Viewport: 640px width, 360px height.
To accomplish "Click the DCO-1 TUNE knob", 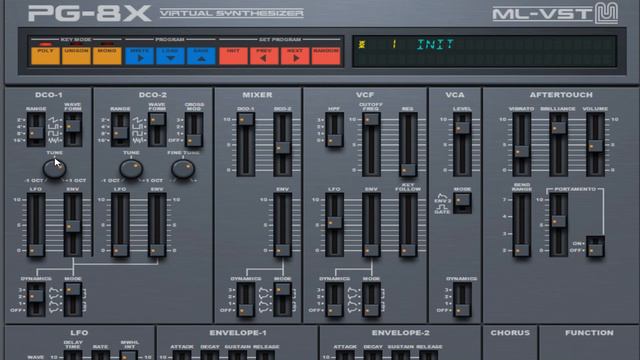I will 54,169.
